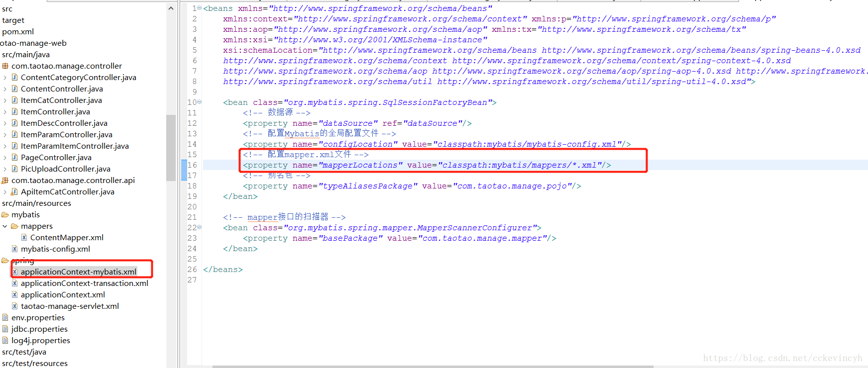Viewport: 868px width, 368px height.
Task: Click the closing </beans> tag on line 26
Action: 223,270
